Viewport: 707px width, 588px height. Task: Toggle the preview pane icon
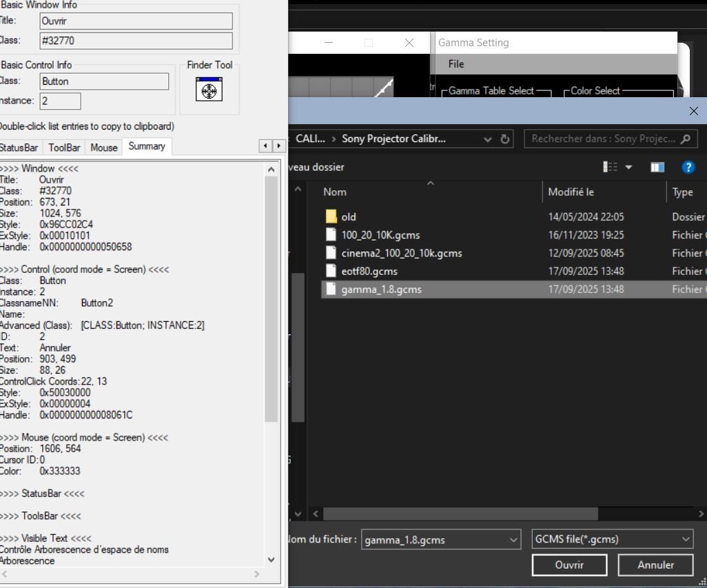(657, 168)
